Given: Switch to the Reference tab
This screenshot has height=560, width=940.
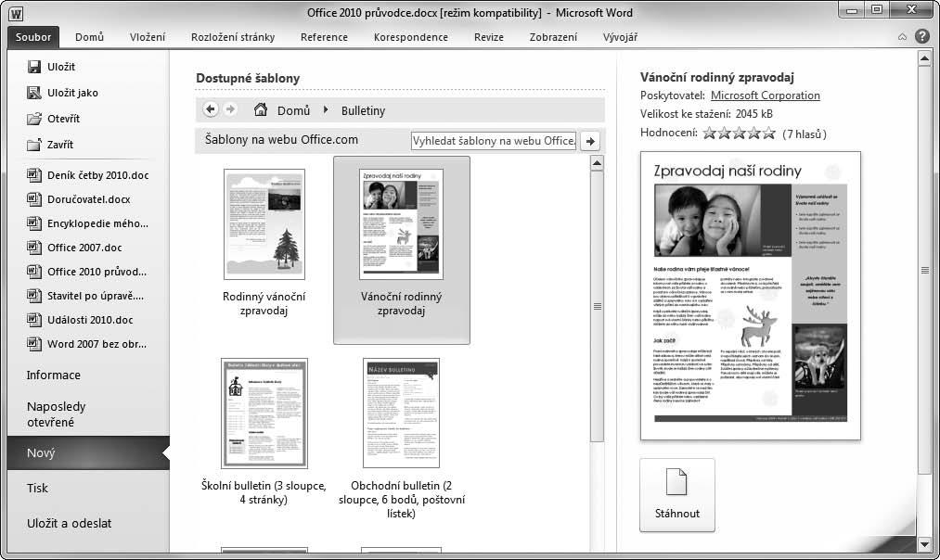Looking at the screenshot, I should click(x=325, y=37).
